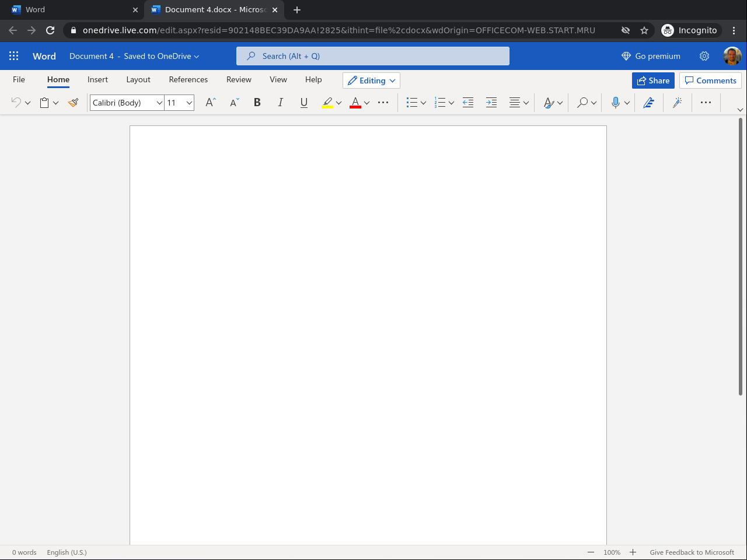The height and width of the screenshot is (560, 747).
Task: Apply the red font color swatch
Action: pos(355,103)
